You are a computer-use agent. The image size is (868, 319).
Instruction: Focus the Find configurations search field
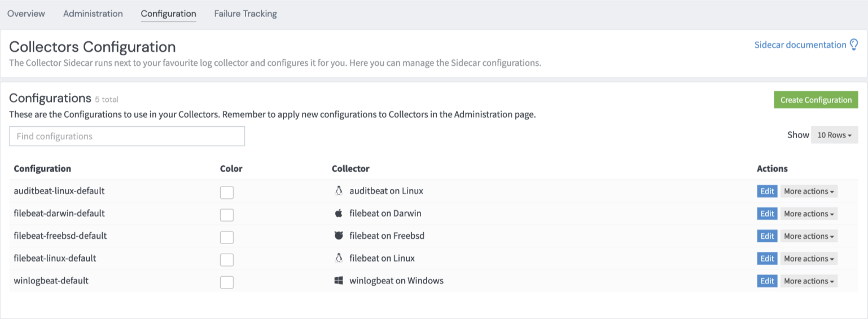click(x=127, y=136)
